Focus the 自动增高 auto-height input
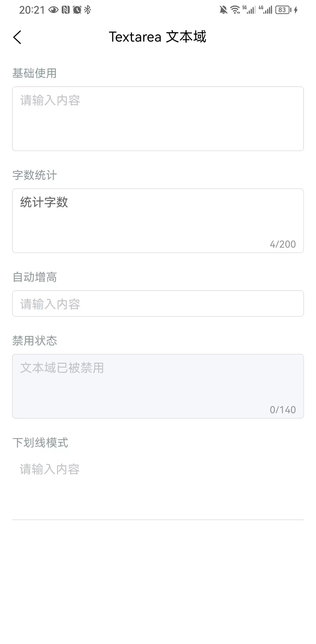This screenshot has height=644, width=316. pos(158,303)
